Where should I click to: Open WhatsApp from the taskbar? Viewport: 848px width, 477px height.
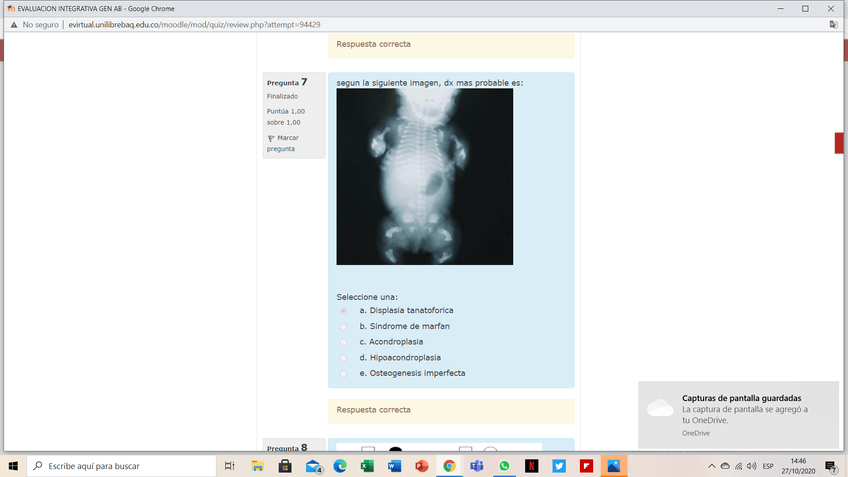pos(504,466)
